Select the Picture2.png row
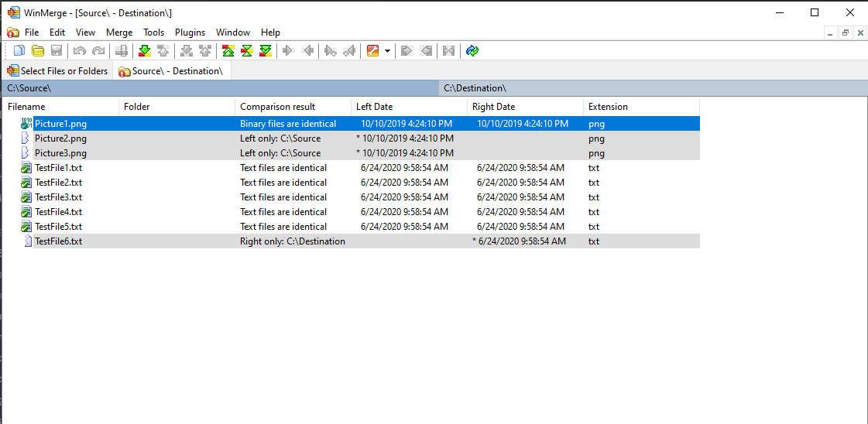The image size is (868, 424). [x=60, y=138]
